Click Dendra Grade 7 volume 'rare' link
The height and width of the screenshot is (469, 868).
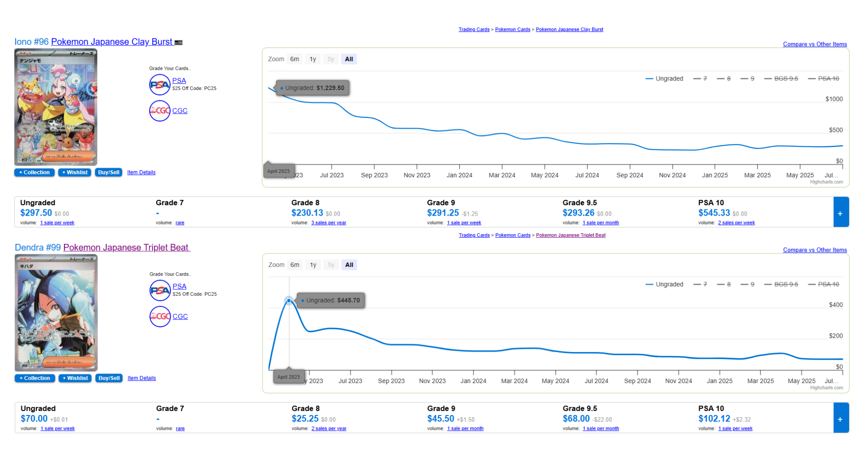click(x=180, y=428)
